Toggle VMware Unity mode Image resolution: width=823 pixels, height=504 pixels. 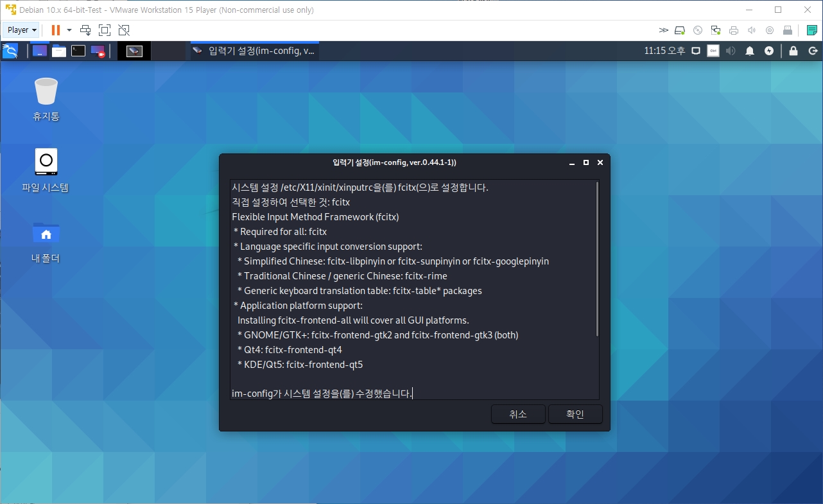(x=124, y=30)
